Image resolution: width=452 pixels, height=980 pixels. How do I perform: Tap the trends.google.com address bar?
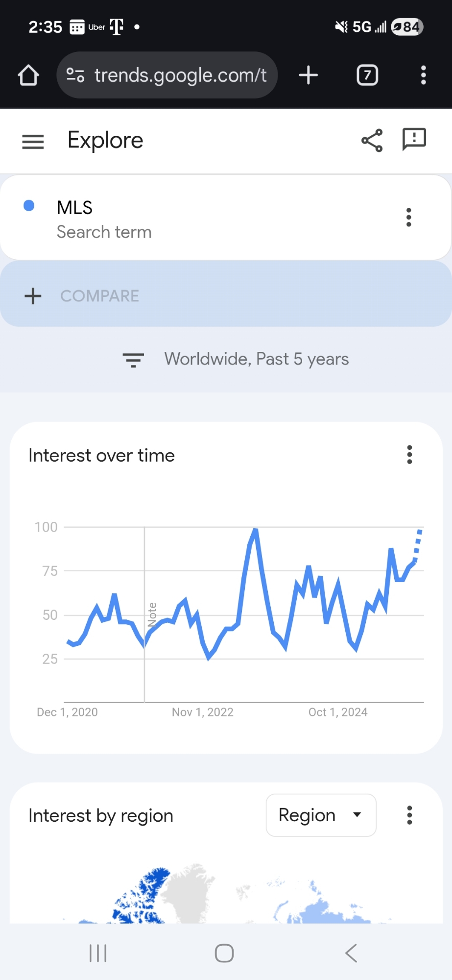[180, 75]
